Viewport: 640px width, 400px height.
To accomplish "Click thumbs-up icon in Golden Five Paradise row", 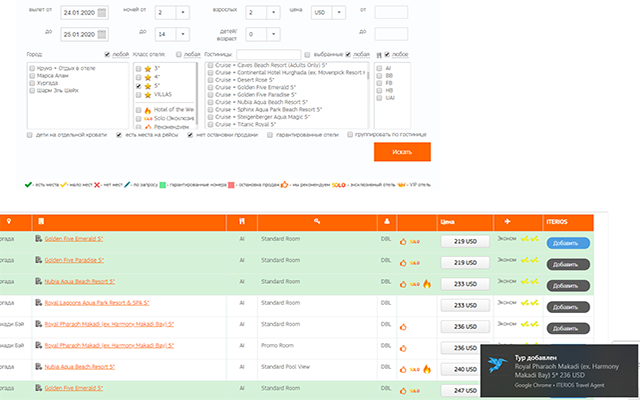I will 403,263.
